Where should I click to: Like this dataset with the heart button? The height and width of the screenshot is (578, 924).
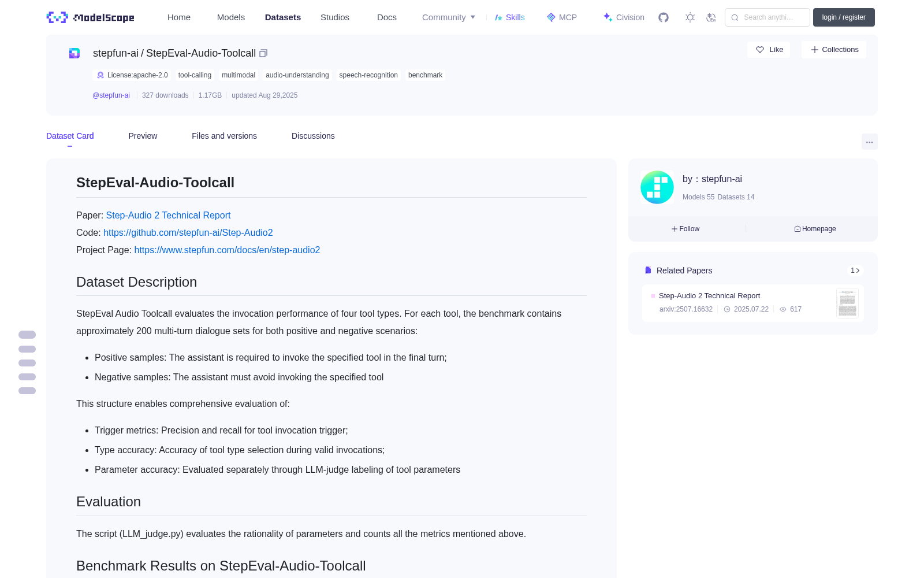click(x=769, y=50)
